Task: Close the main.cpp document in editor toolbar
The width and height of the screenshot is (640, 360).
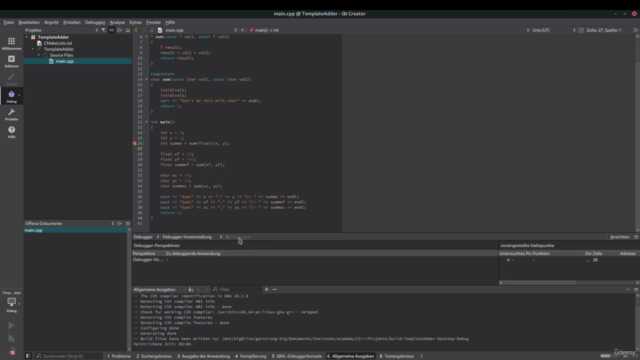Action: tap(242, 30)
